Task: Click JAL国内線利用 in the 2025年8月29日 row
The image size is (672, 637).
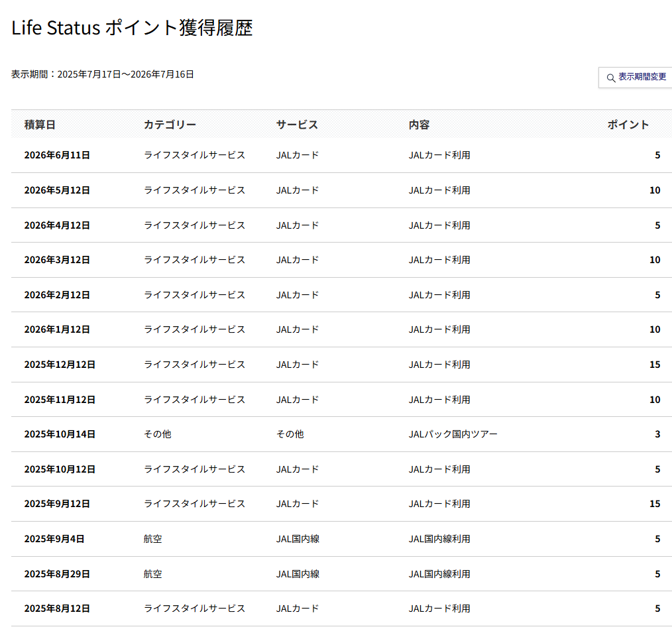Action: point(439,575)
